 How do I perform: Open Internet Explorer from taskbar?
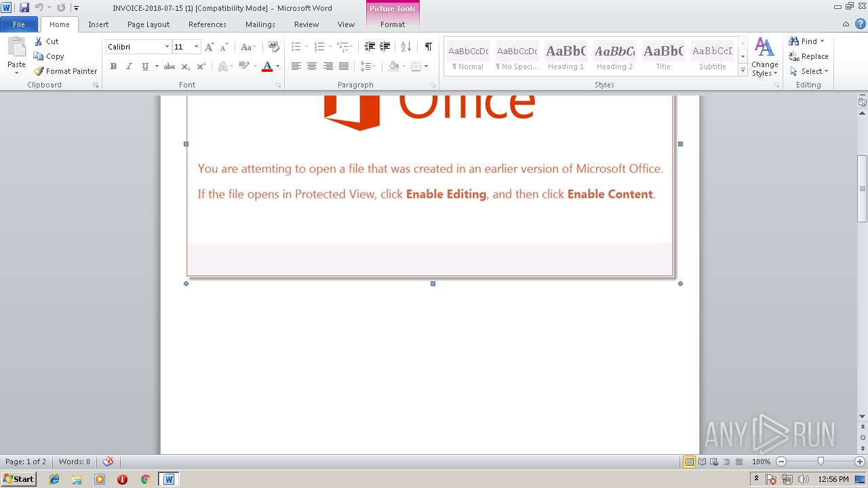coord(54,479)
